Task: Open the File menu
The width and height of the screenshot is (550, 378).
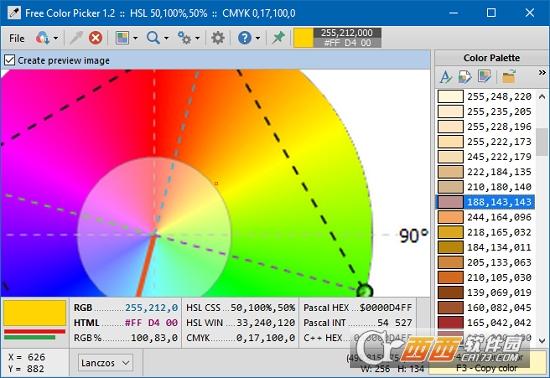Action: click(17, 38)
